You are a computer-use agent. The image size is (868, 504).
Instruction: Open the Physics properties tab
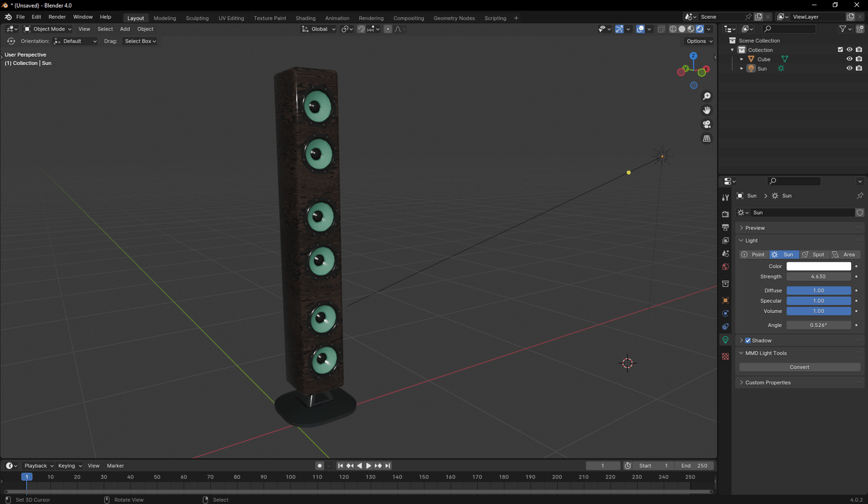tap(725, 314)
